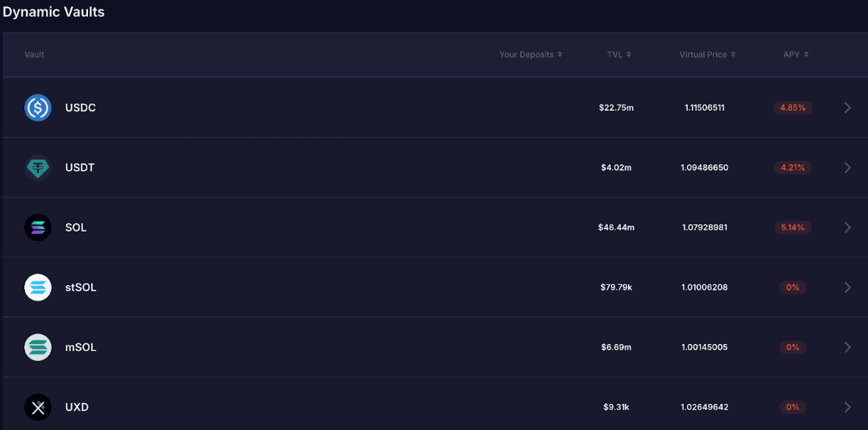Select the mSOL vault name
The width and height of the screenshot is (868, 430).
point(80,348)
